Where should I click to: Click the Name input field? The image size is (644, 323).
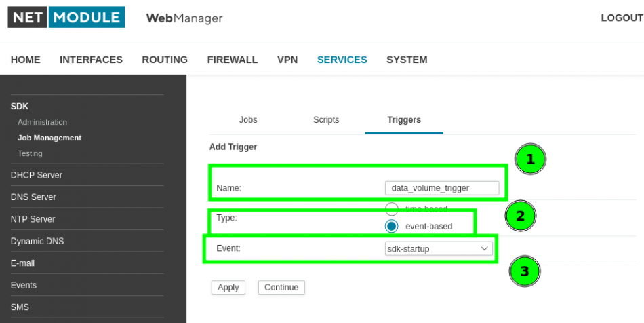point(441,188)
